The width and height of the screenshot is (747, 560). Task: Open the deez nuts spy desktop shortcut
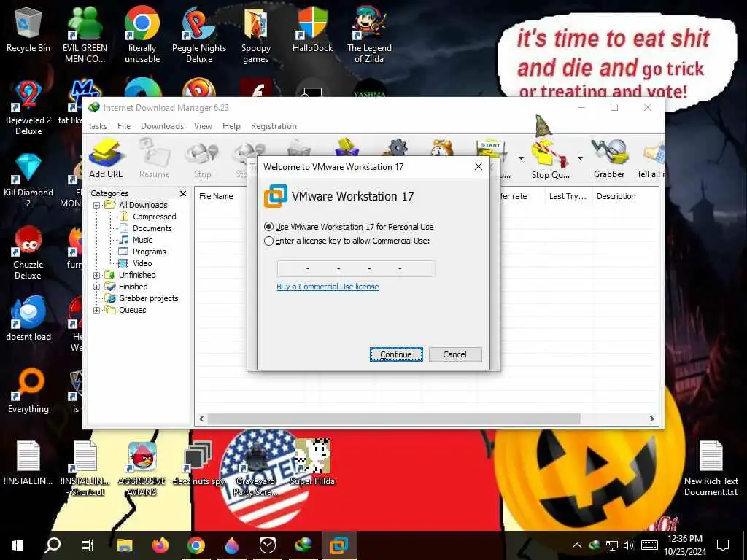[198, 463]
